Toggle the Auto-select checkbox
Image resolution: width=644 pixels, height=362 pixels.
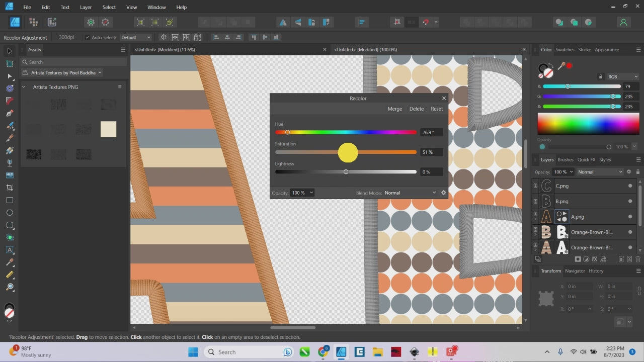88,38
